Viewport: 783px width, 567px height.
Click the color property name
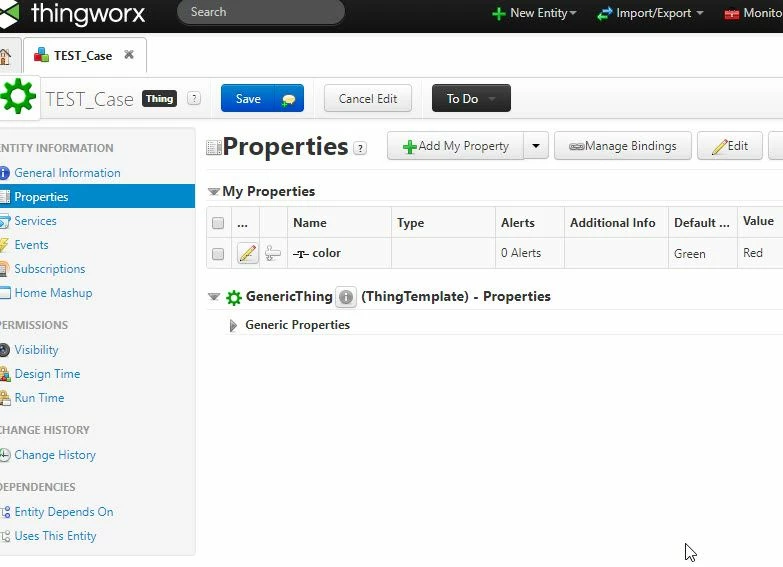point(326,253)
